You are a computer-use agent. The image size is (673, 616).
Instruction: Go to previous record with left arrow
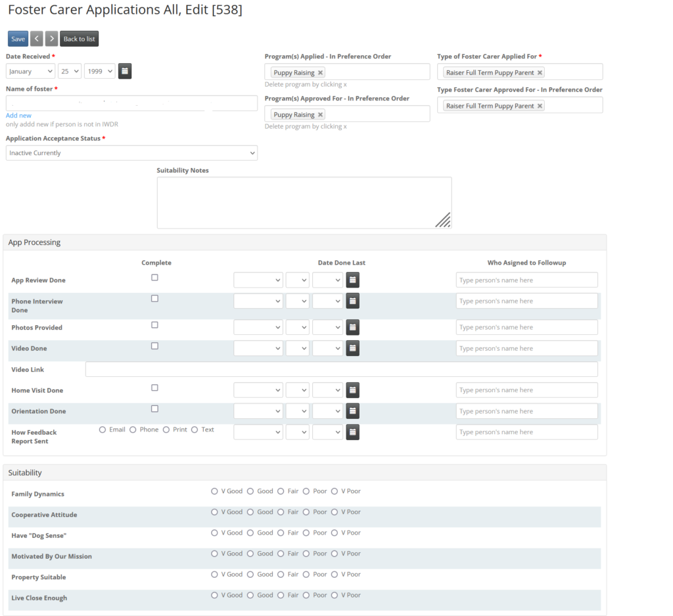[37, 39]
